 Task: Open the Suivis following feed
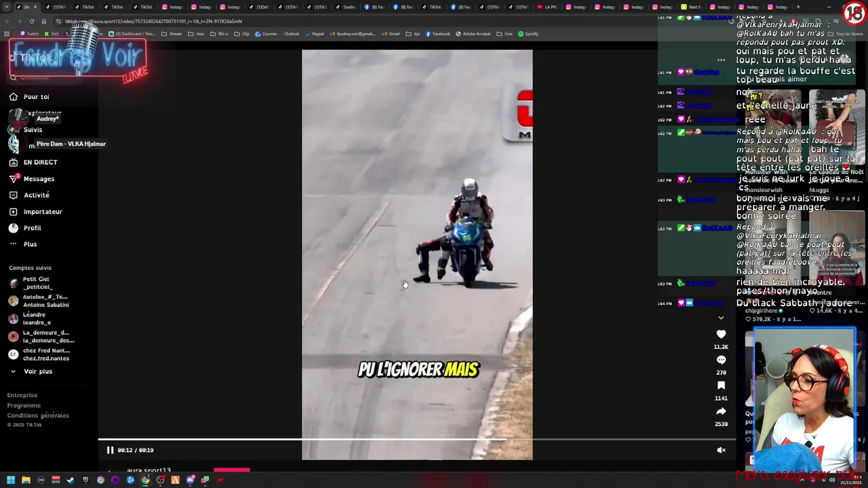tap(26, 129)
